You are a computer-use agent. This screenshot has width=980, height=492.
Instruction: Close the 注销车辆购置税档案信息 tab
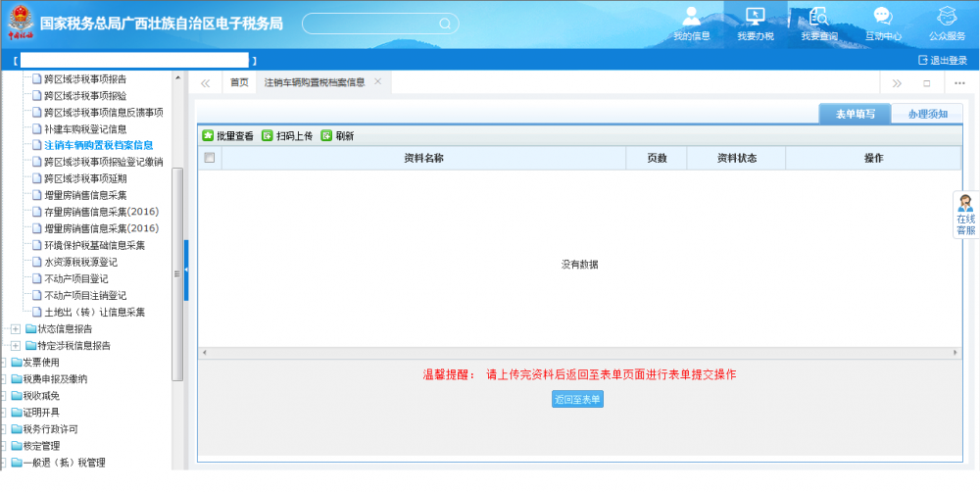pyautogui.click(x=378, y=81)
